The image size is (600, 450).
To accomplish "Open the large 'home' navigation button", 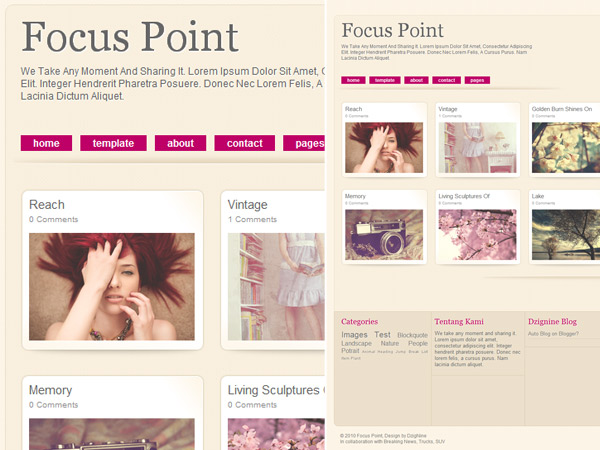I will click(x=46, y=143).
